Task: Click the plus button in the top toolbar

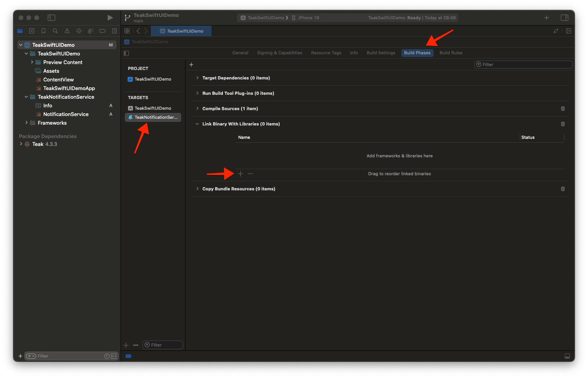Action: coord(547,18)
